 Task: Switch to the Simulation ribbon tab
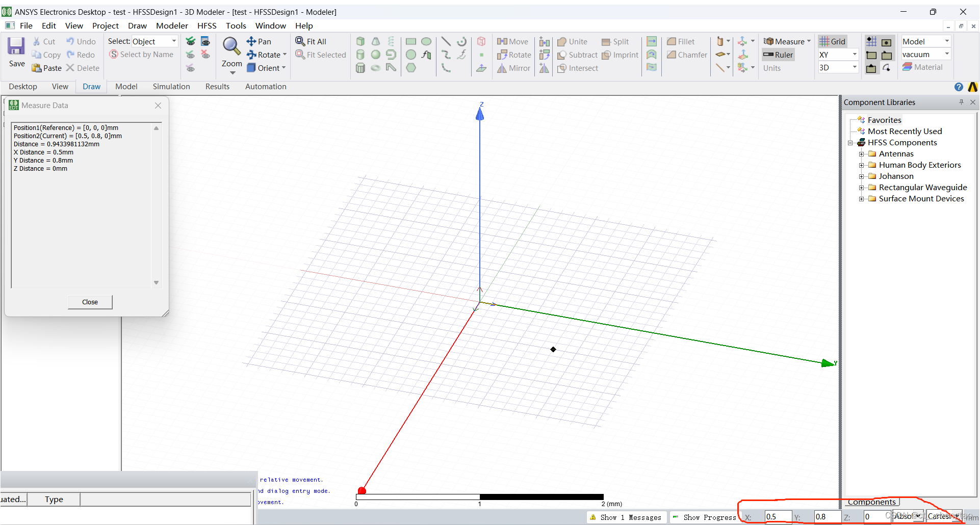pos(171,87)
